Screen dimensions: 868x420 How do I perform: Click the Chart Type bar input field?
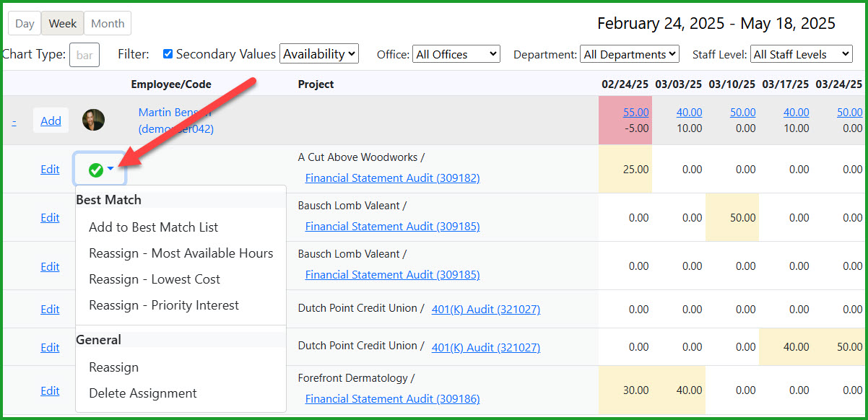(84, 55)
